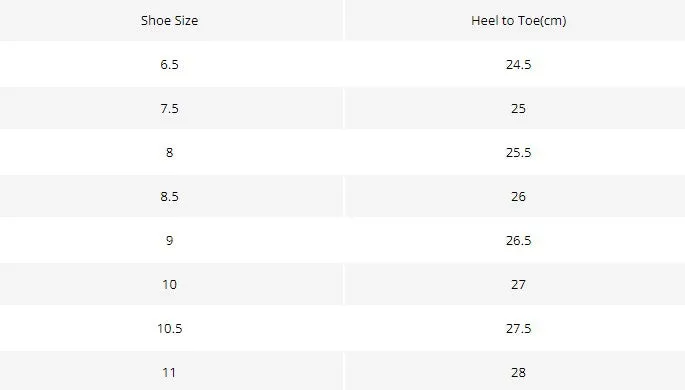Select shoe size 10.5 in table
This screenshot has width=685, height=390.
[x=170, y=328]
